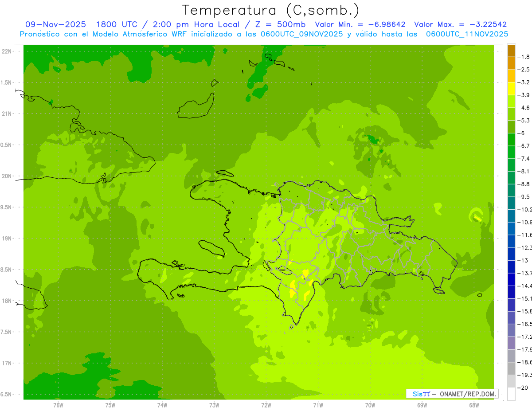Click the '-11.6' color scale value
This screenshot has height=411, width=532.
pos(524,235)
